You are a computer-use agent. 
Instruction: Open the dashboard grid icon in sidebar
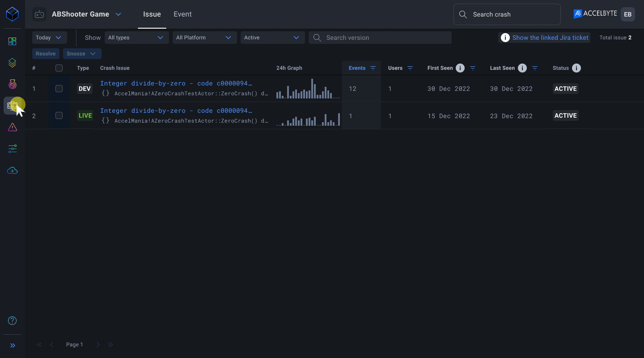(13, 42)
